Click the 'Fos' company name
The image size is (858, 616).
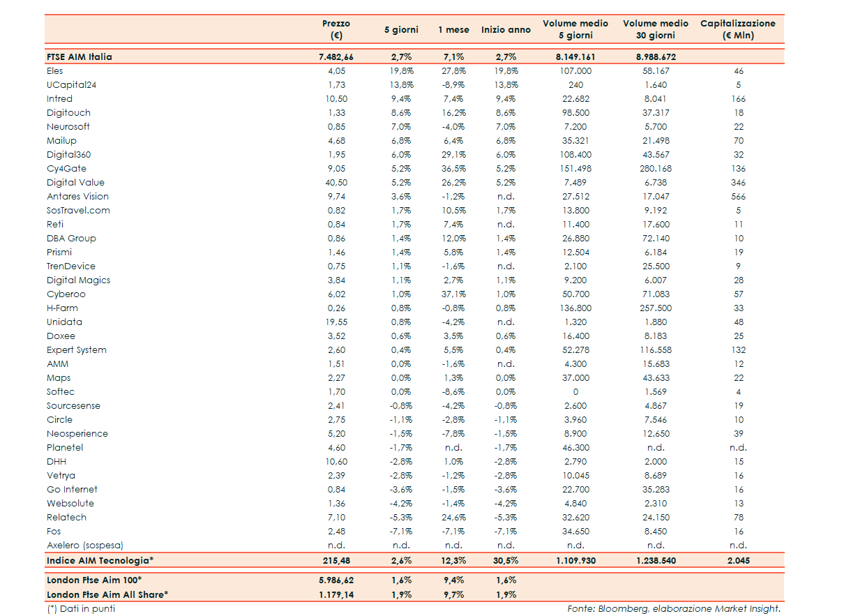54,532
